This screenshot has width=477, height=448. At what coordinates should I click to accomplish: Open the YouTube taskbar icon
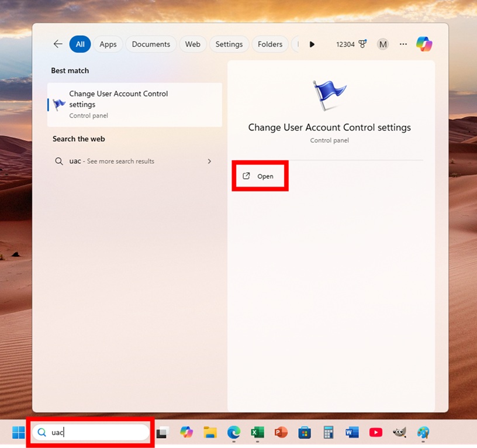tap(376, 432)
